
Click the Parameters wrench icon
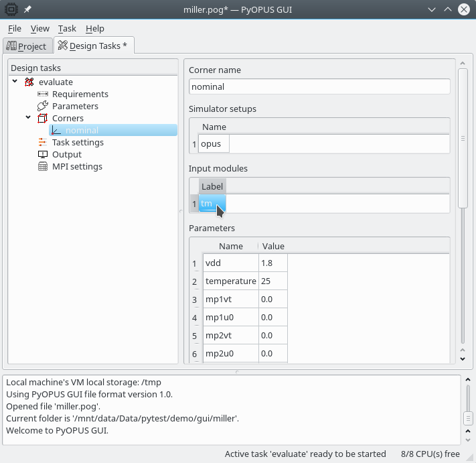click(x=43, y=107)
